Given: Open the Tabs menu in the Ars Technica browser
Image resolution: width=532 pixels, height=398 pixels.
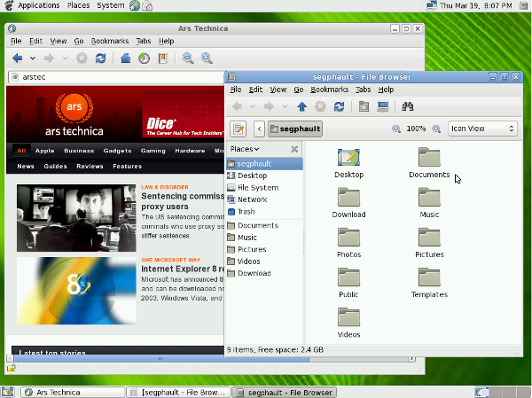Looking at the screenshot, I should click(x=144, y=41).
